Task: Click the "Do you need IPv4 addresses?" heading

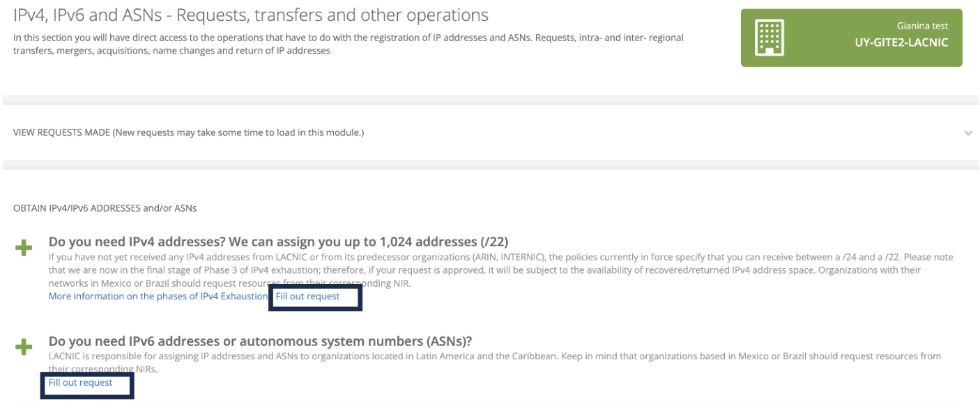Action: [278, 242]
